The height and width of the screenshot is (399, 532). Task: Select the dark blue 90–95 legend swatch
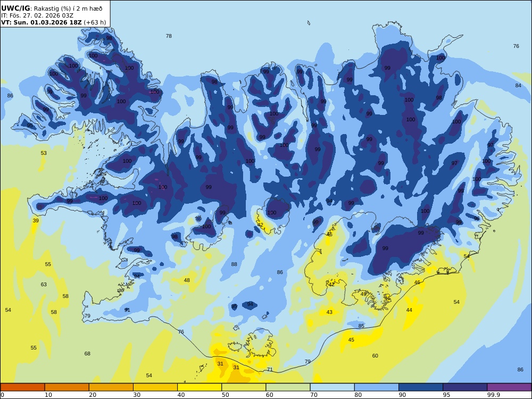point(421,387)
